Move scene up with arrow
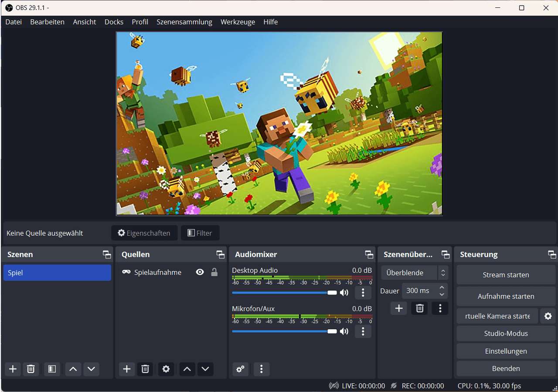The height and width of the screenshot is (392, 558). pyautogui.click(x=73, y=369)
